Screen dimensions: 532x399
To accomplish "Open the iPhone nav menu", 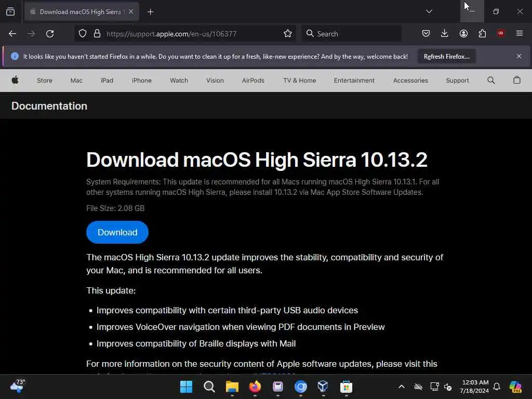I will click(x=141, y=81).
